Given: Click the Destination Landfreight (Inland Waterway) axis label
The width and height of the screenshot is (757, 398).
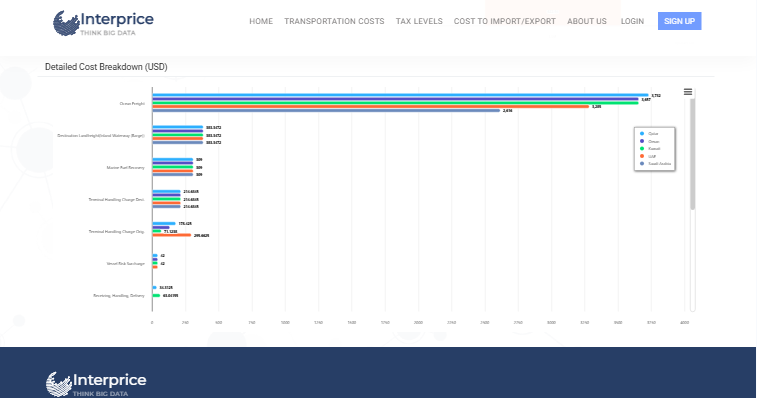Looking at the screenshot, I should [101, 136].
